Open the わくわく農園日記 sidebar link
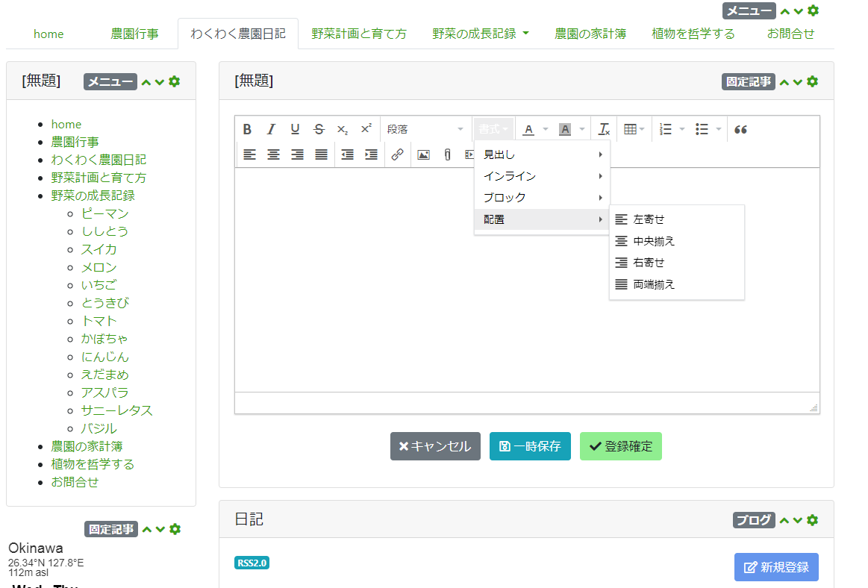Screen dimensions: 868x588 click(x=99, y=160)
